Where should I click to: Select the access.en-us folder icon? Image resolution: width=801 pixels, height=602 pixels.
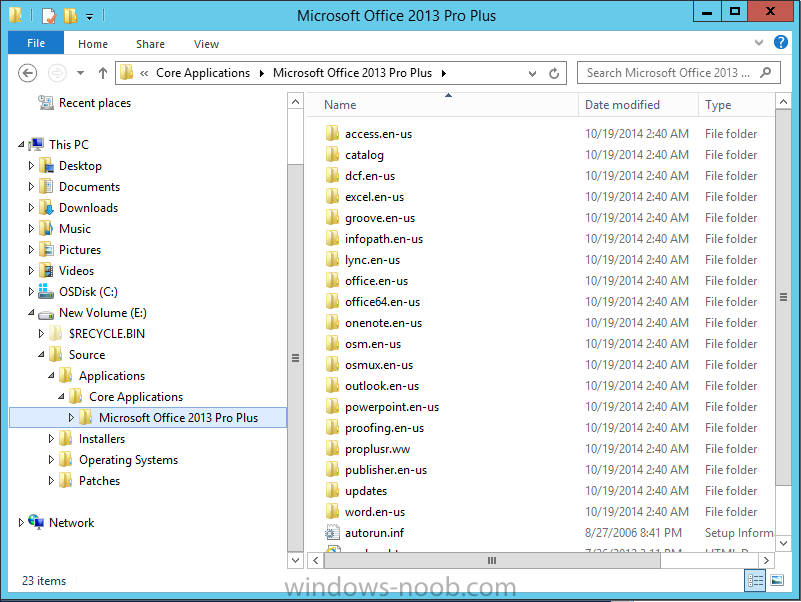[x=332, y=133]
